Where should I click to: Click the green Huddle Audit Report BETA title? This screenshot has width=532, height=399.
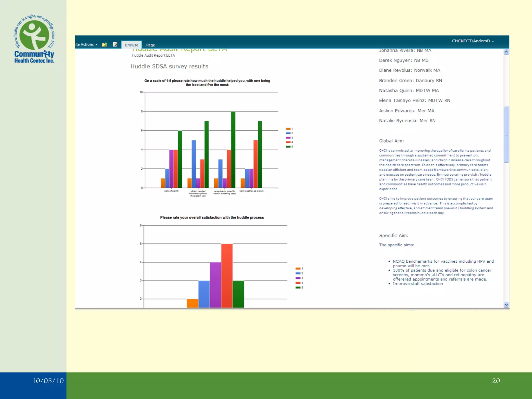179,50
